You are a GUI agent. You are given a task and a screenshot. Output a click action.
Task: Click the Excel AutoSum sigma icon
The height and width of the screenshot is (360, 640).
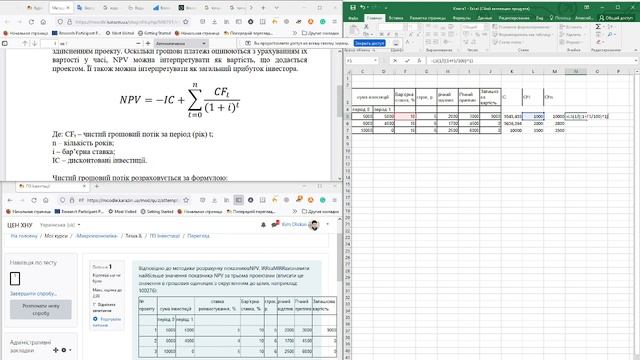598,27
